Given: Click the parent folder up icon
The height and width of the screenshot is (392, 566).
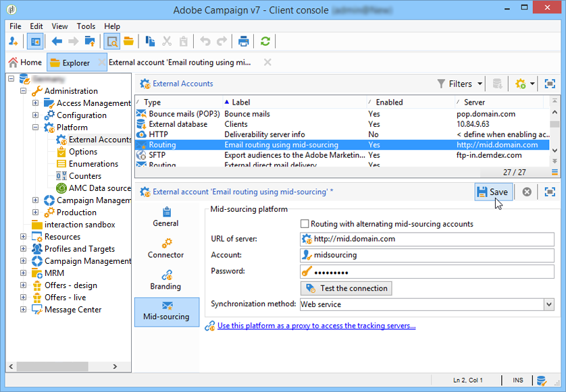Looking at the screenshot, I should point(90,41).
